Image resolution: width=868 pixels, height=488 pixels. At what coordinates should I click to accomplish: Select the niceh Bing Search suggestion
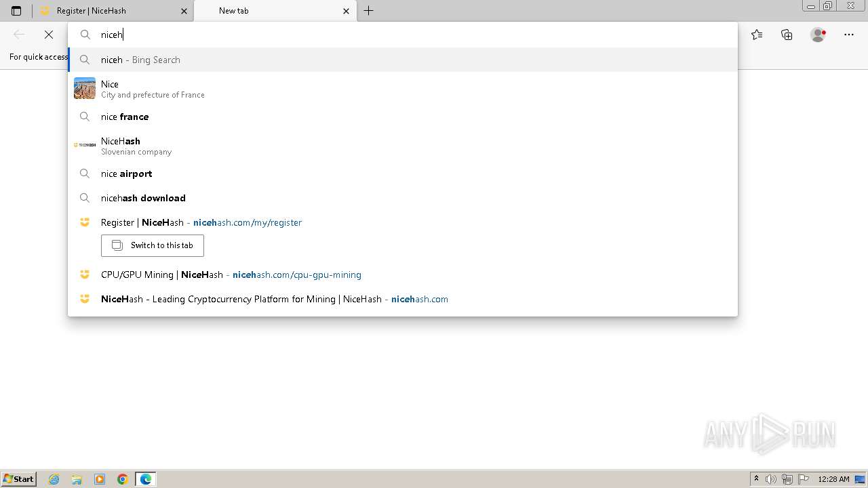coord(403,60)
